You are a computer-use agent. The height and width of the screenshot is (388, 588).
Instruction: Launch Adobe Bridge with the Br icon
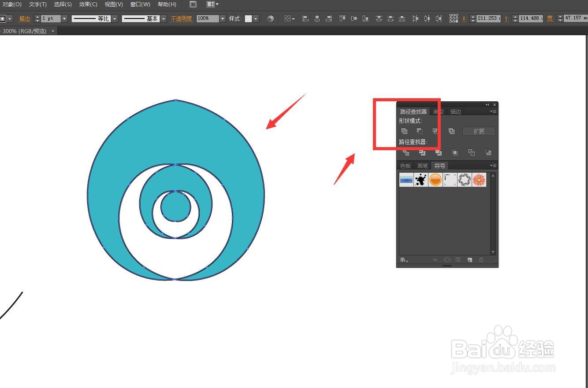(x=193, y=4)
